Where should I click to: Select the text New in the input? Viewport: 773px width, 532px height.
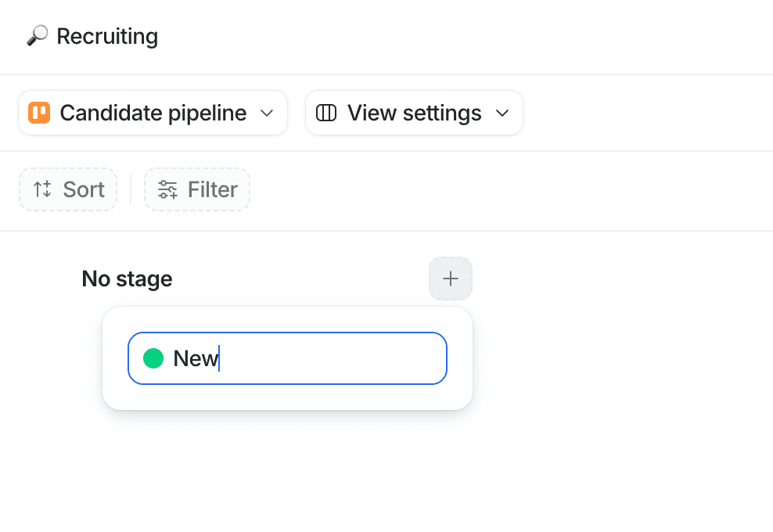click(196, 358)
